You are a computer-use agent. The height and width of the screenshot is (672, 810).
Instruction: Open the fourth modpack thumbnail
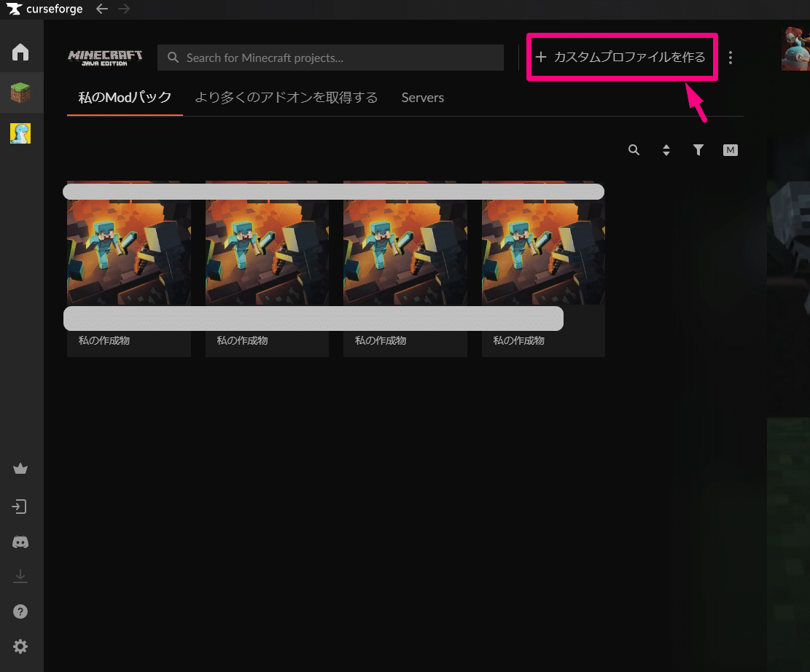pyautogui.click(x=543, y=243)
